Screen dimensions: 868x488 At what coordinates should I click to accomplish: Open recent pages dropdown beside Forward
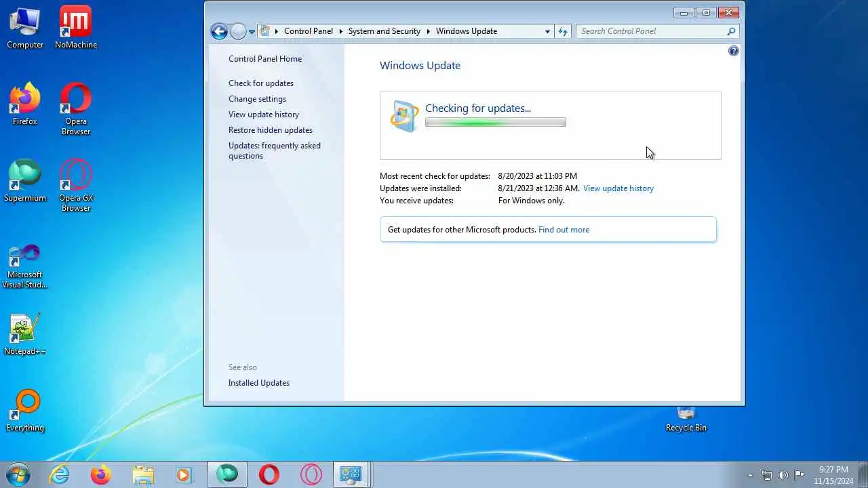[x=252, y=31]
